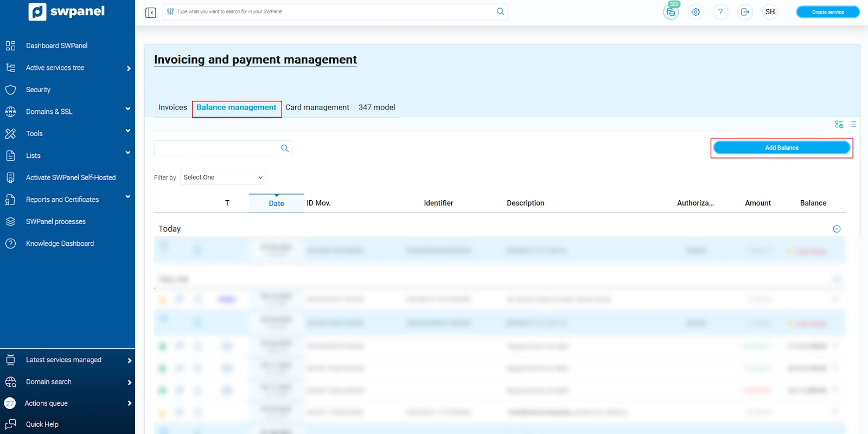Click the Create service button
The image size is (868, 434).
click(827, 12)
